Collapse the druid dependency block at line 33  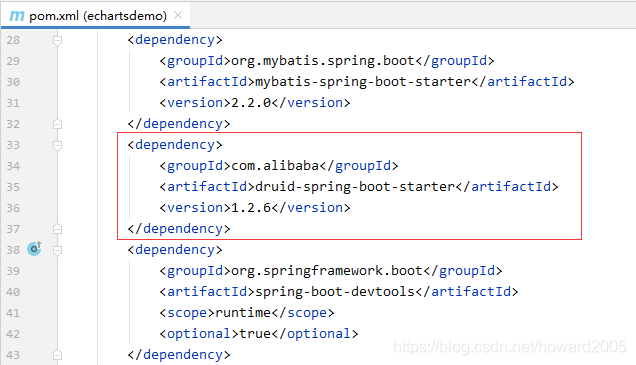click(x=57, y=145)
